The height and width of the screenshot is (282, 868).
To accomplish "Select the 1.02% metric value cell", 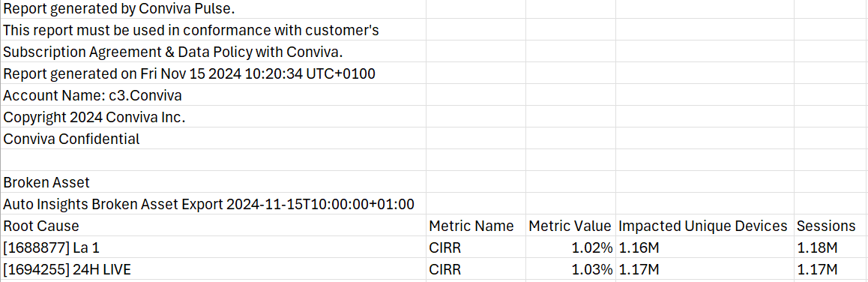I will [570, 247].
